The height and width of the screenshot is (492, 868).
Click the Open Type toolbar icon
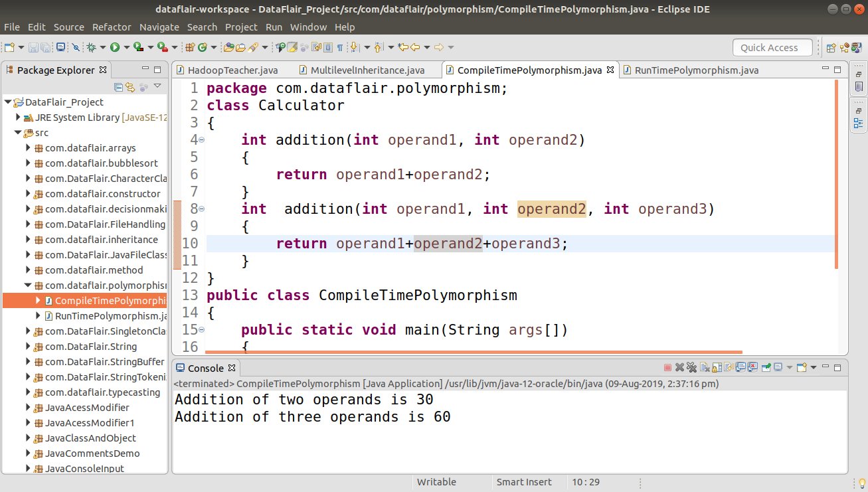228,47
